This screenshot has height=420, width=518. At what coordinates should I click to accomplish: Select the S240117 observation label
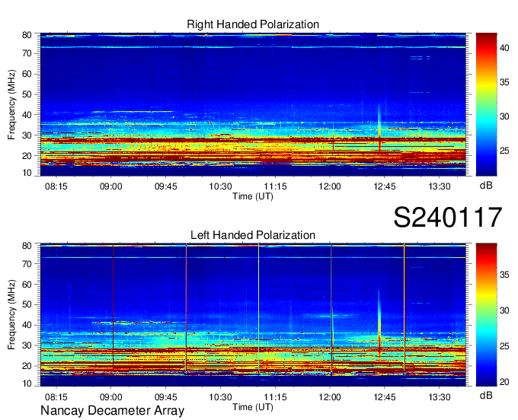tap(448, 218)
